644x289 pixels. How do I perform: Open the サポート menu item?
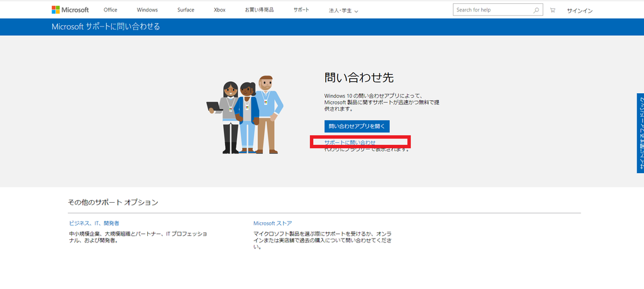301,10
